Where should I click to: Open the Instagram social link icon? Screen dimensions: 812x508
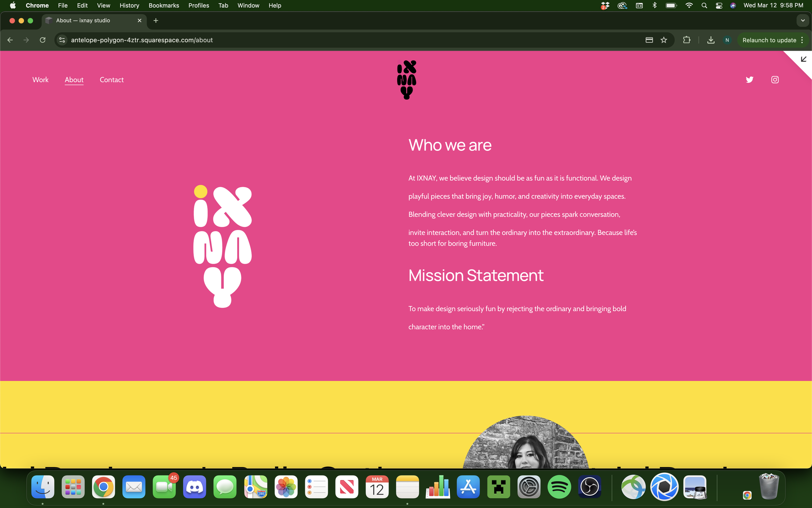[x=775, y=80]
